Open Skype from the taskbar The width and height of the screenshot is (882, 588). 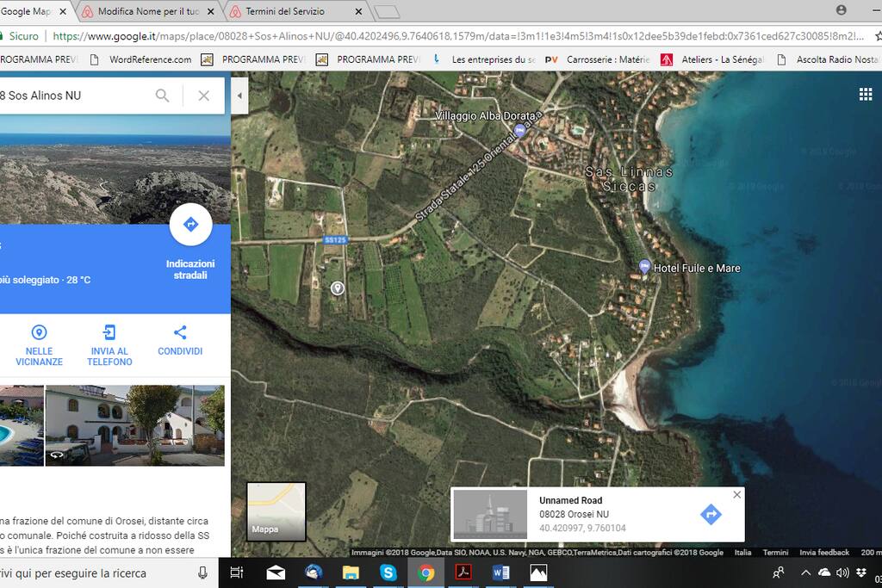coord(388,573)
